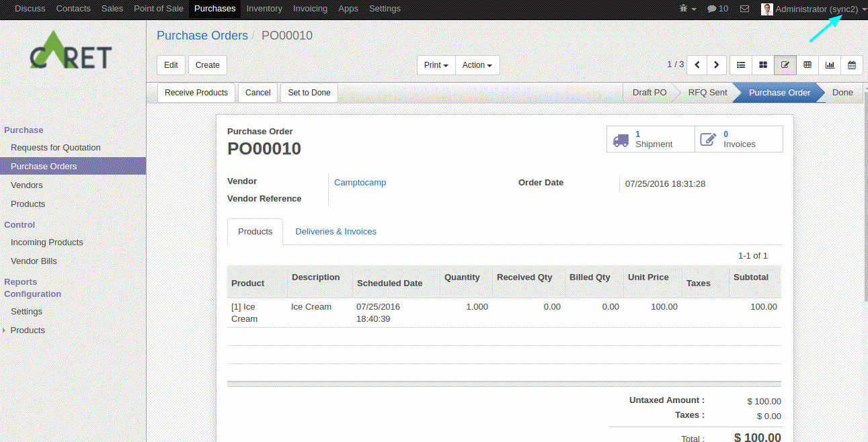Open chat messages with 10 unread
This screenshot has height=442, width=868.
[717, 9]
